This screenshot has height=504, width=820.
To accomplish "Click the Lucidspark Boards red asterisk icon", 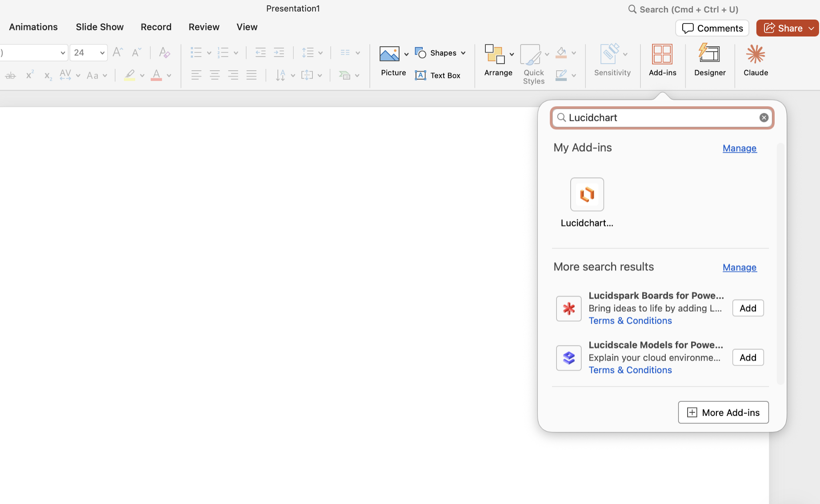I will coord(568,308).
